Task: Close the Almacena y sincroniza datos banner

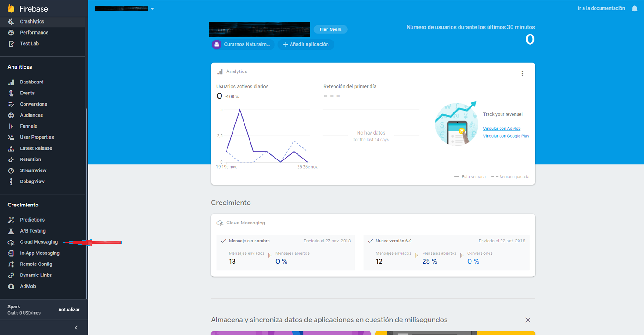Action: (528, 320)
